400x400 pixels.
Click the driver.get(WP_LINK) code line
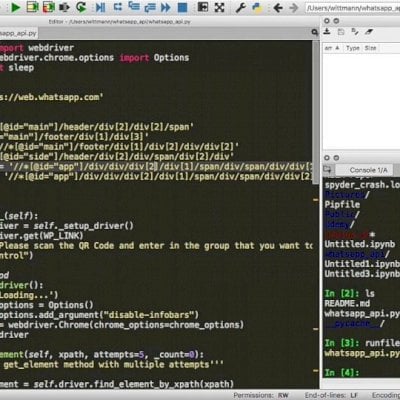(x=42, y=236)
